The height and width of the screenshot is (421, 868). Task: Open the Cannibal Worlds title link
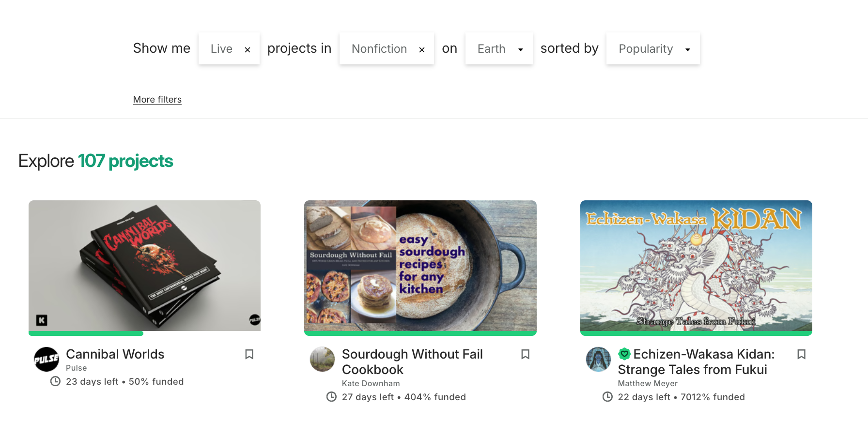(115, 354)
